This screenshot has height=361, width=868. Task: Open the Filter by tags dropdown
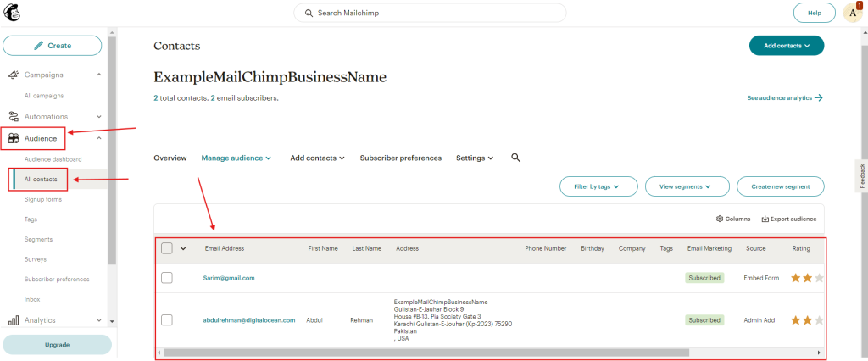[x=598, y=186]
